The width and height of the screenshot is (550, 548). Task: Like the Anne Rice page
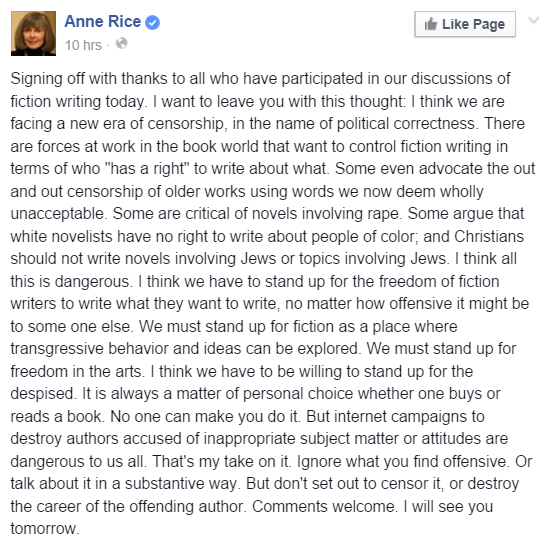click(465, 24)
